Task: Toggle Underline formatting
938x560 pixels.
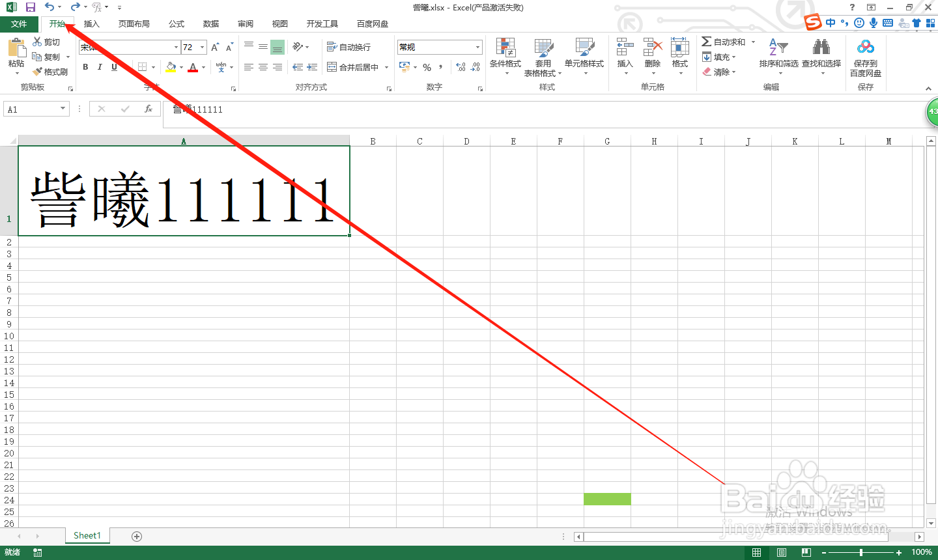Action: click(x=114, y=67)
